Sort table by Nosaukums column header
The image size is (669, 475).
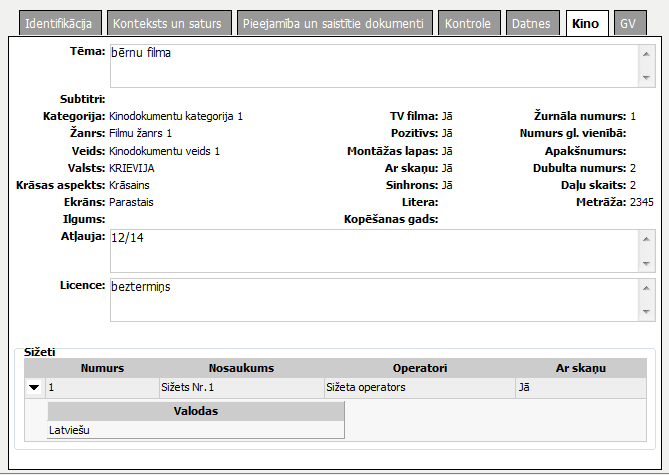pos(241,368)
